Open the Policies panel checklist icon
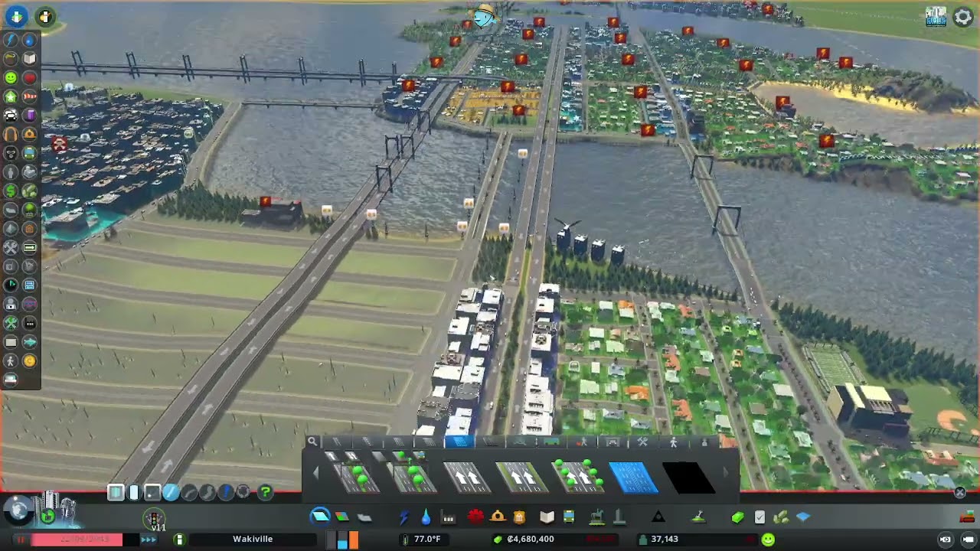This screenshot has height=551, width=980. point(759,517)
